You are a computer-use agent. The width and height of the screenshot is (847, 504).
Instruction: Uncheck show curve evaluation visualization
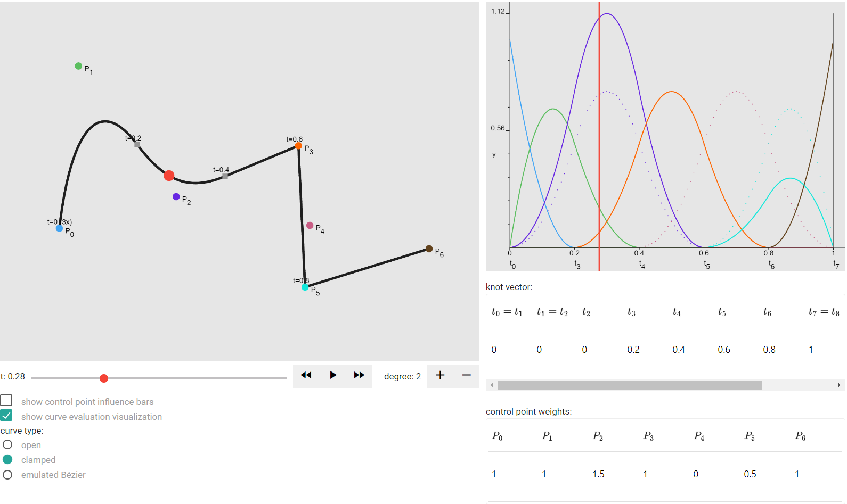pyautogui.click(x=6, y=415)
